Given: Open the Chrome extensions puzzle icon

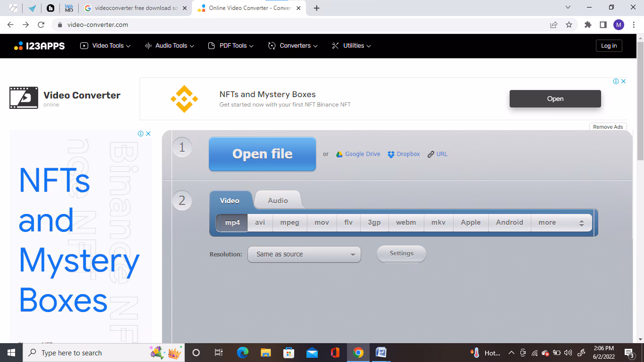Looking at the screenshot, I should click(x=588, y=25).
